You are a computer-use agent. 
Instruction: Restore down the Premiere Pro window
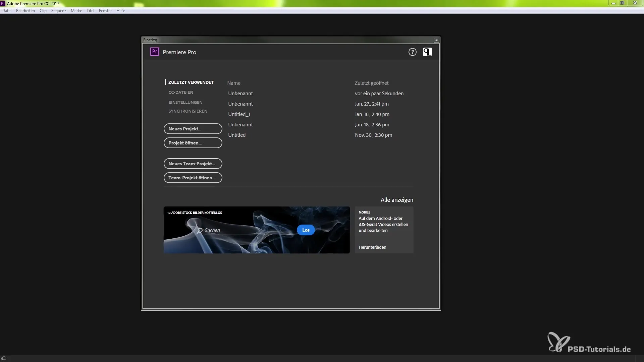pos(622,3)
